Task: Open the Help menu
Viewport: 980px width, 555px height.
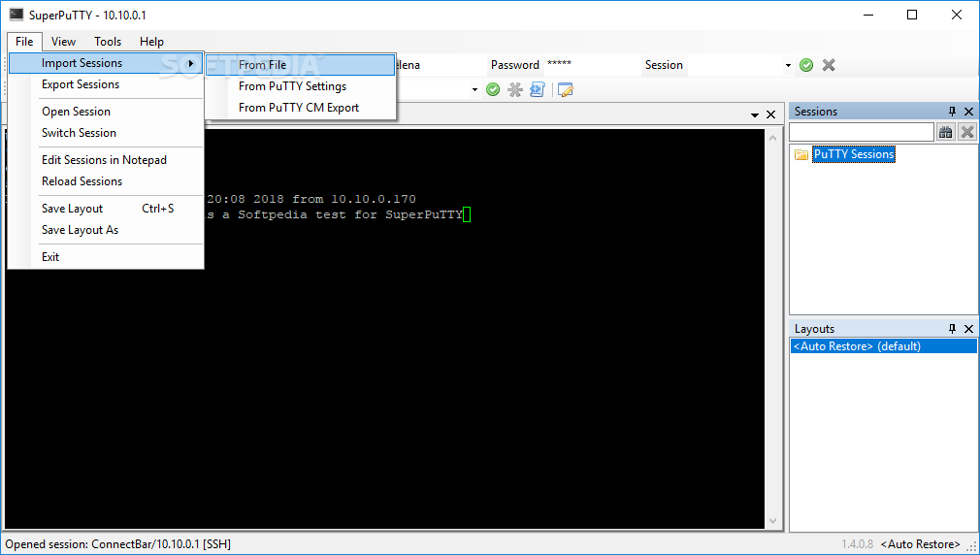Action: click(x=151, y=42)
